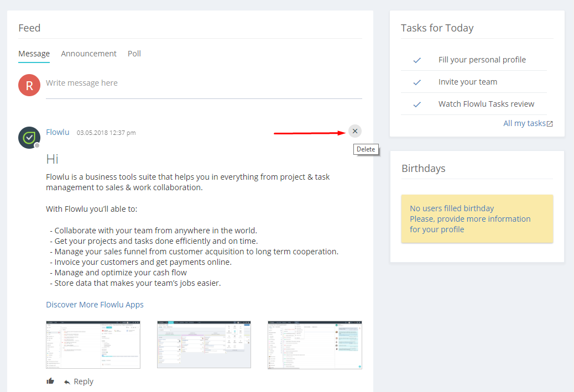
Task: Check off Invite your team task
Action: click(x=417, y=82)
